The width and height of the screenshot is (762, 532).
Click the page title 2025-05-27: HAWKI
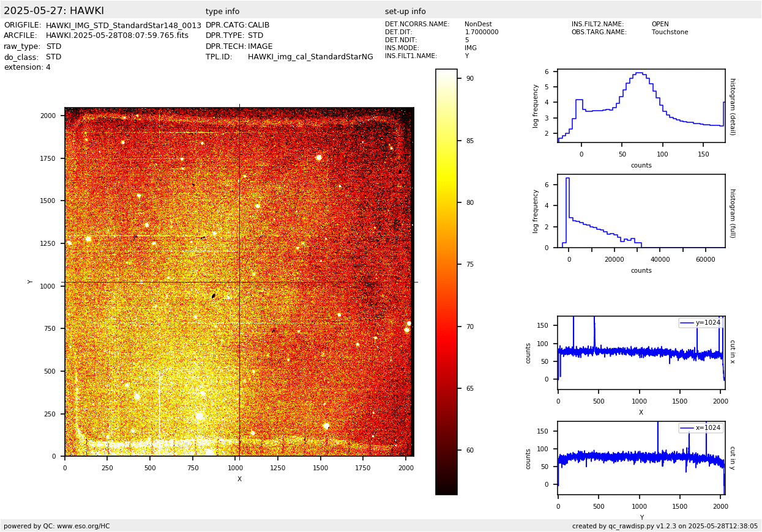54,11
